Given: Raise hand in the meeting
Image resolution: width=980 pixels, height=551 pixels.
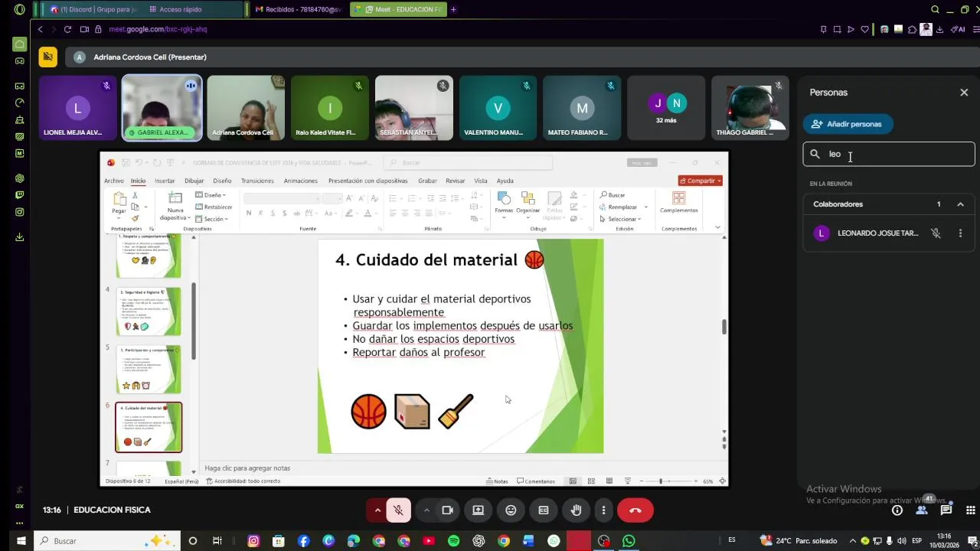Looking at the screenshot, I should pyautogui.click(x=576, y=510).
